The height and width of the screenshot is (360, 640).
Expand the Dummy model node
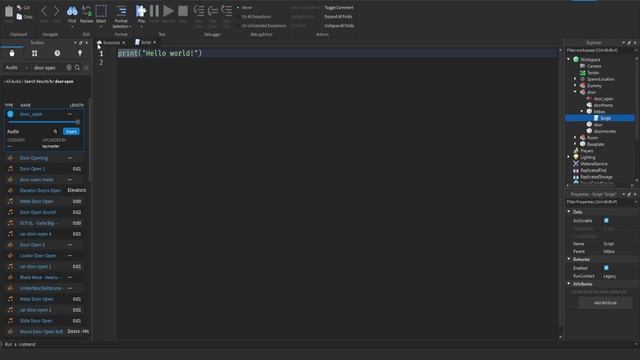(x=575, y=85)
